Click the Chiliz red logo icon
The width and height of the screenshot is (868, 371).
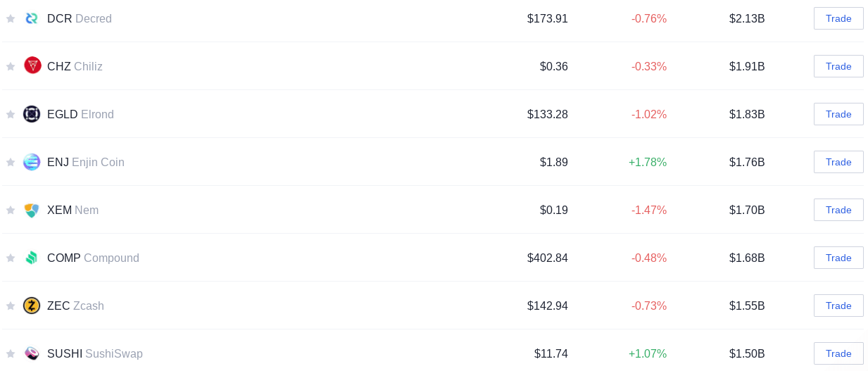[32, 65]
